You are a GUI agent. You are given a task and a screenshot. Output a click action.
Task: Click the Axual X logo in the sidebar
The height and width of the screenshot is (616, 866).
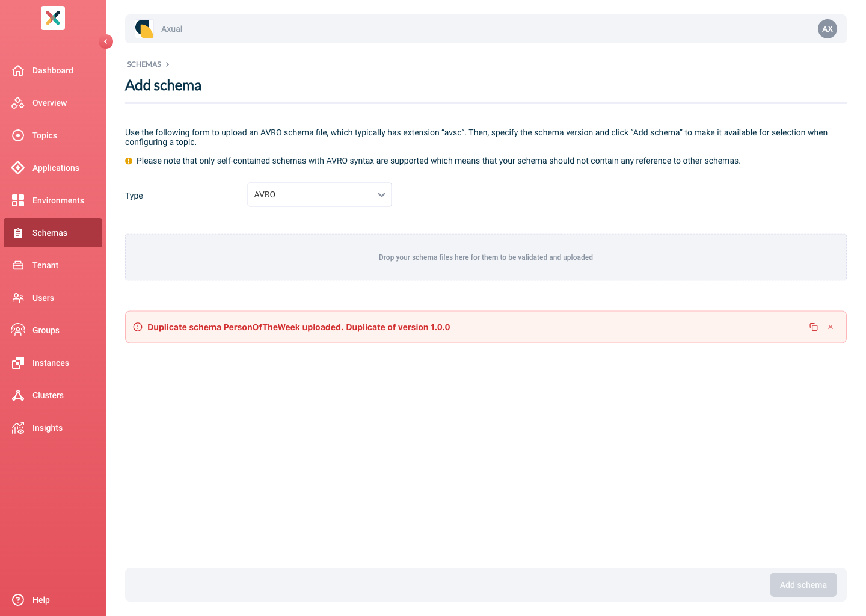[x=53, y=18]
